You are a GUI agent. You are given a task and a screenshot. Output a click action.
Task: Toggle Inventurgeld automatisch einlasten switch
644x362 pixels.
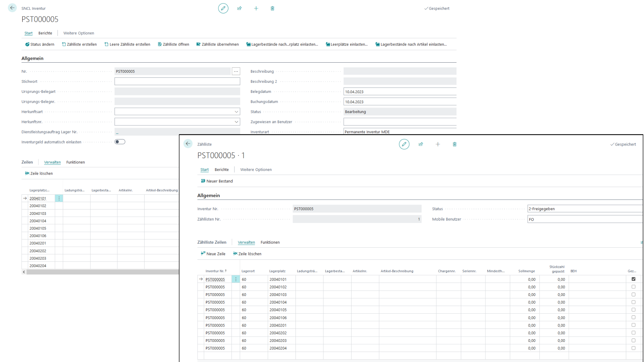pos(120,142)
